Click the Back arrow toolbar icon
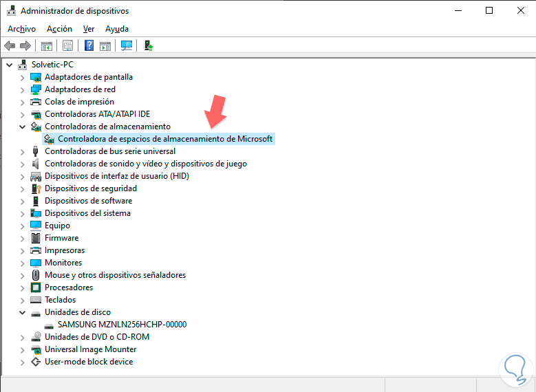 10,45
